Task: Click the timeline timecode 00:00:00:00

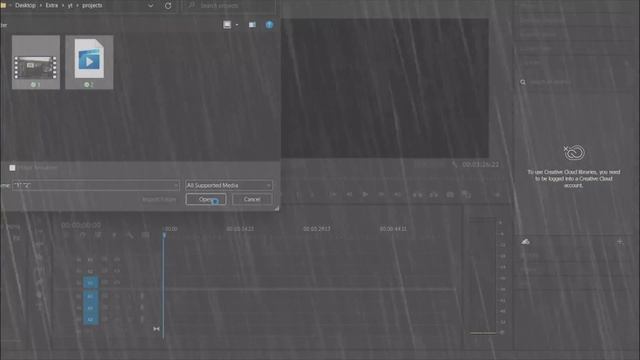Action: click(x=81, y=225)
